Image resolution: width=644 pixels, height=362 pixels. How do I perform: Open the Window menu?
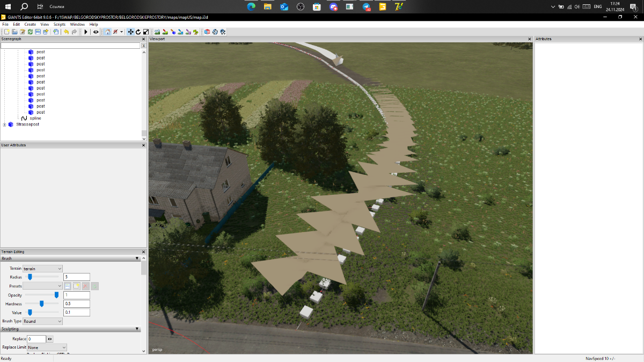point(77,24)
